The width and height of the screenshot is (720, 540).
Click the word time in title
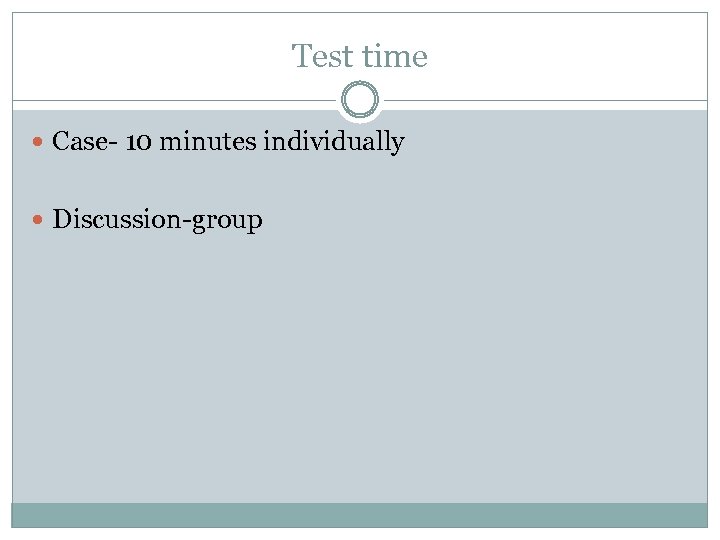(397, 56)
